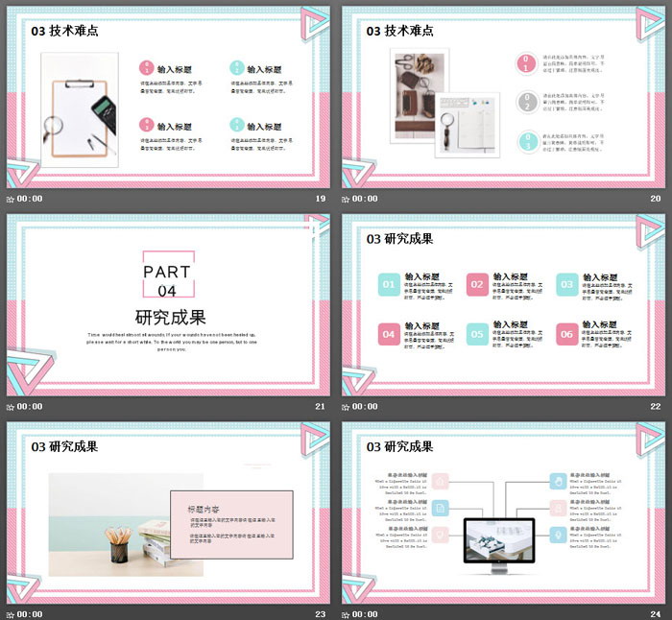Click the 00:00 timing under slide 21
This screenshot has width=672, height=620.
pos(30,407)
